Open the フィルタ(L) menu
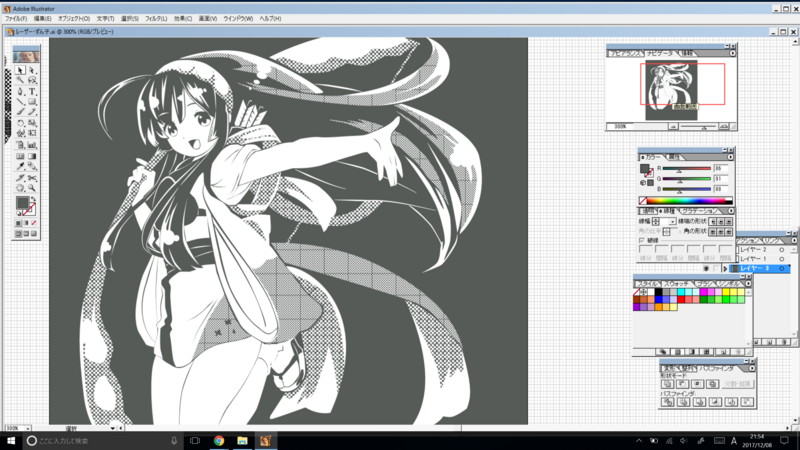Screen dimensions: 800x450 pos(156,18)
